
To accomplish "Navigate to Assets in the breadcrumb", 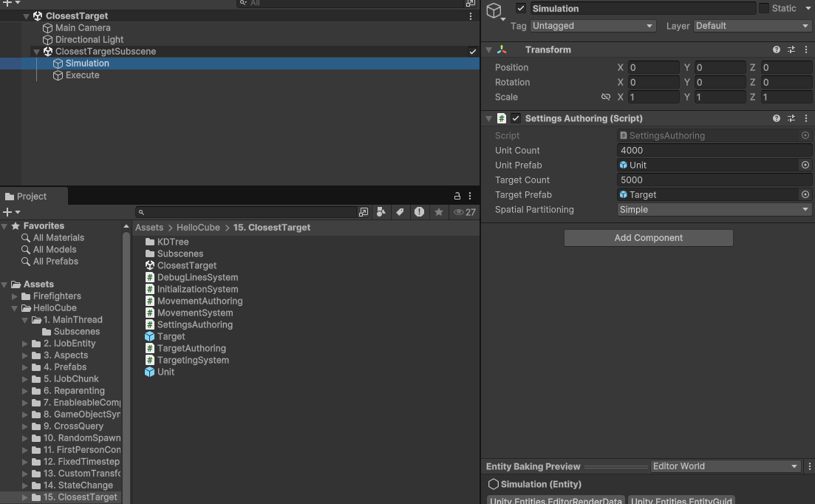I will pyautogui.click(x=149, y=228).
